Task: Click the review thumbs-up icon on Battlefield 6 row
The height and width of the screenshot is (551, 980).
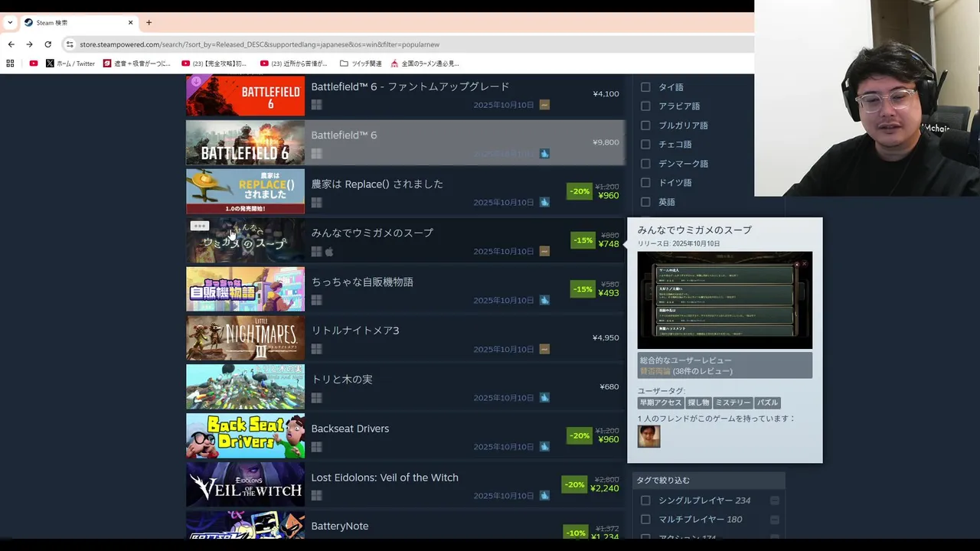Action: [544, 154]
